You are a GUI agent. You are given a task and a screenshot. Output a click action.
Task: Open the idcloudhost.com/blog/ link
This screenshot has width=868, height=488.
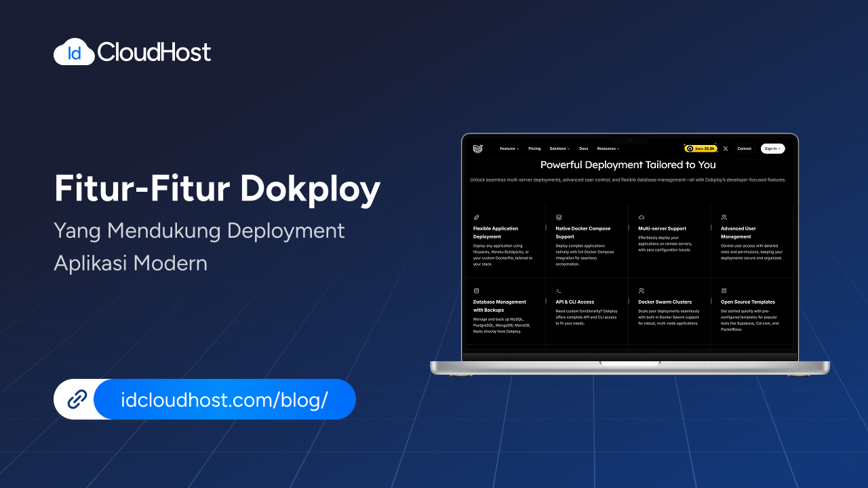[224, 399]
